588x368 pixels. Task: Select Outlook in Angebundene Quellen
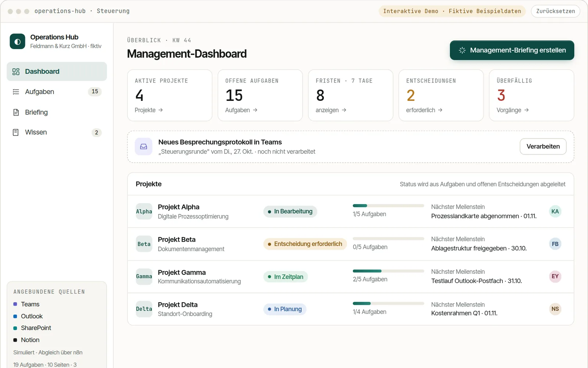pos(28,316)
